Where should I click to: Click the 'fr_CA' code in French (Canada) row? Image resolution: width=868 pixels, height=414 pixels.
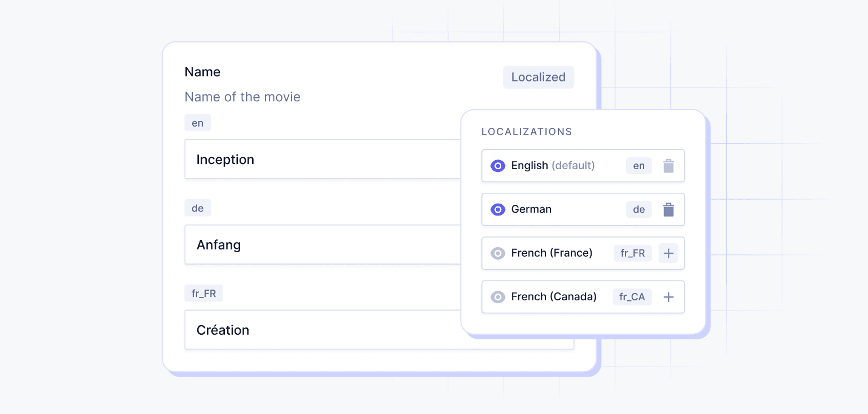click(632, 297)
